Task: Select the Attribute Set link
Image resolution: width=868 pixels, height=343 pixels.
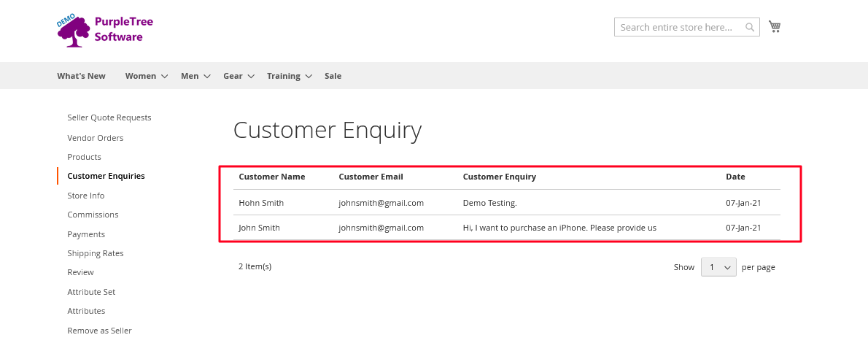Action: [91, 292]
